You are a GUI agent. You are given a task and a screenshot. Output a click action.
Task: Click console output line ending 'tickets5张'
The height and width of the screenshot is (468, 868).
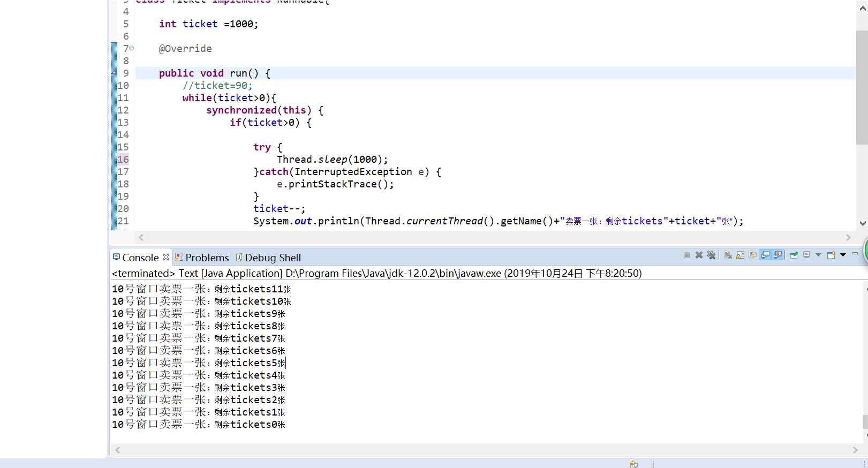tap(199, 363)
